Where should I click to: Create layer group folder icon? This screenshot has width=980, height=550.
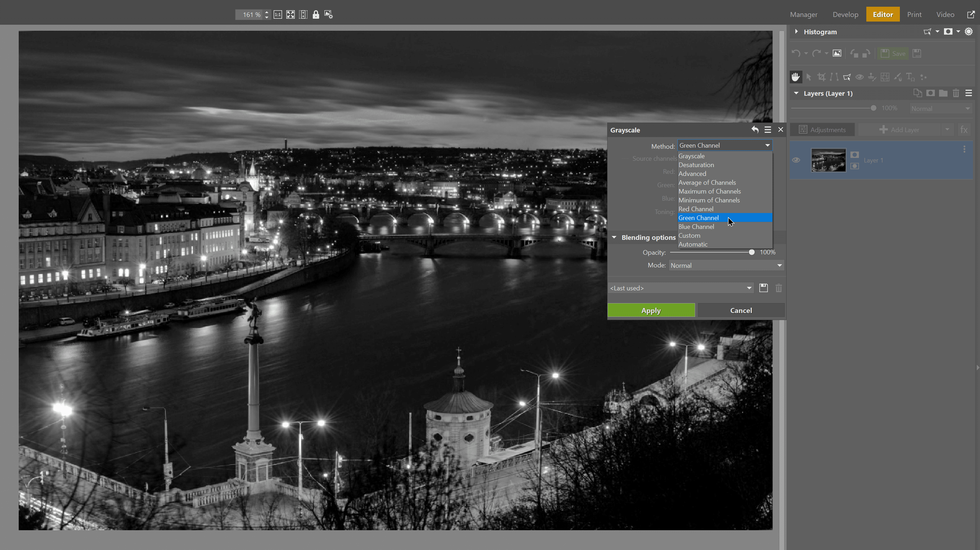point(943,93)
